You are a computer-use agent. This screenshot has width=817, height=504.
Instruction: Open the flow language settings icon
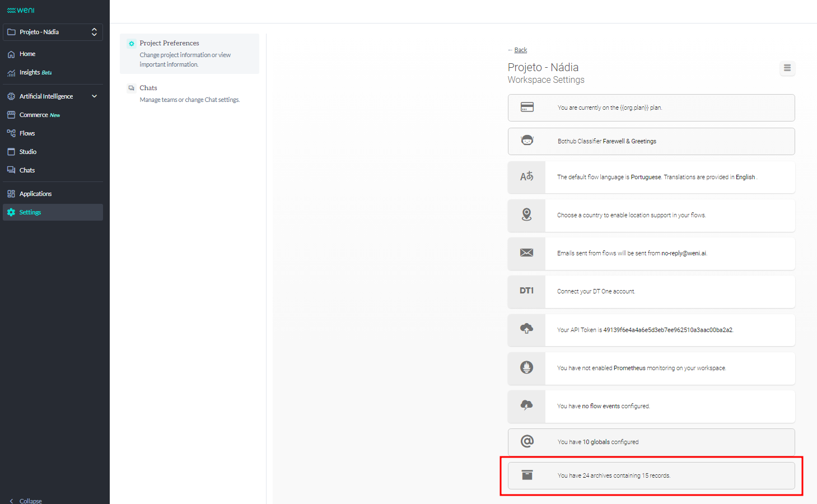(526, 177)
